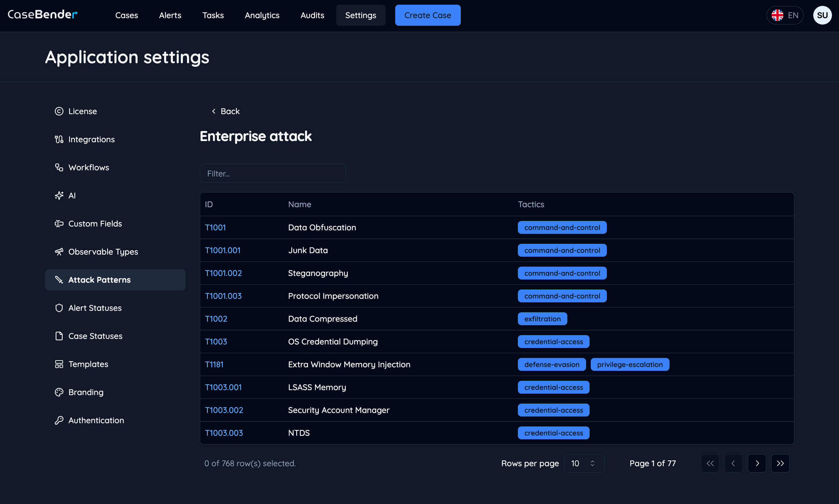Jump to the last page of results
Viewport: 839px width, 504px height.
point(780,463)
